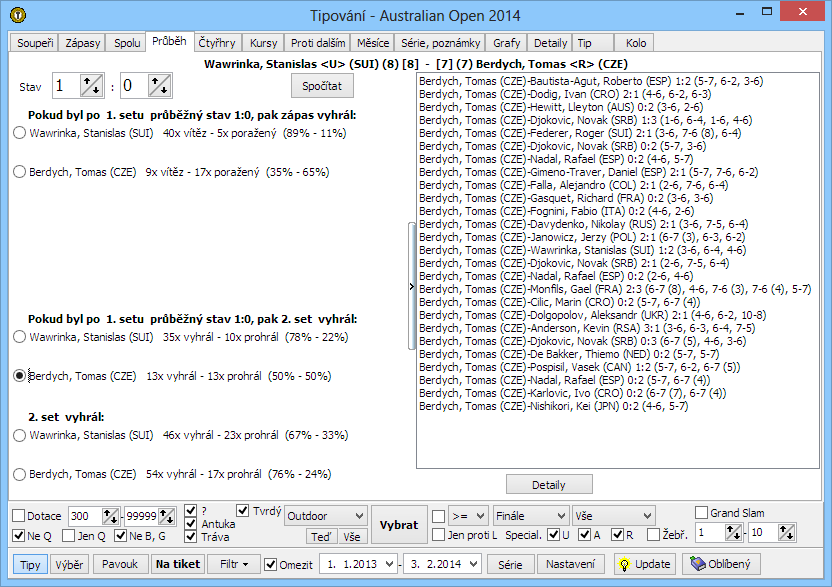Open Nastavení settings button
The image size is (832, 587).
click(x=570, y=564)
